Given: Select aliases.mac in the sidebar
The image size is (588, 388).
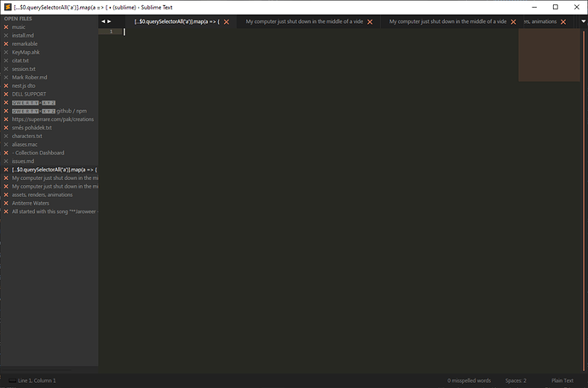Looking at the screenshot, I should 25,144.
